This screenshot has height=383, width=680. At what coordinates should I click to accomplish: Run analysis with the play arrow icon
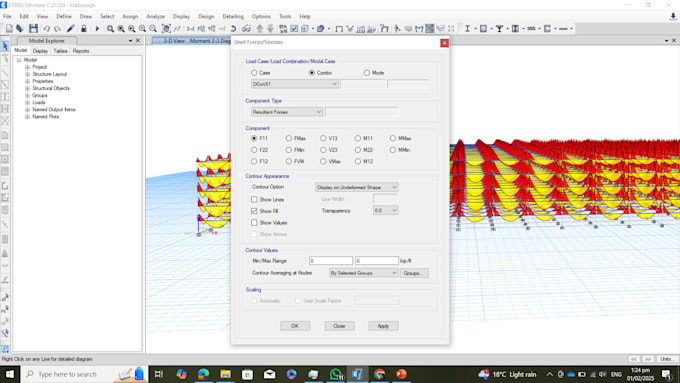tap(97, 29)
